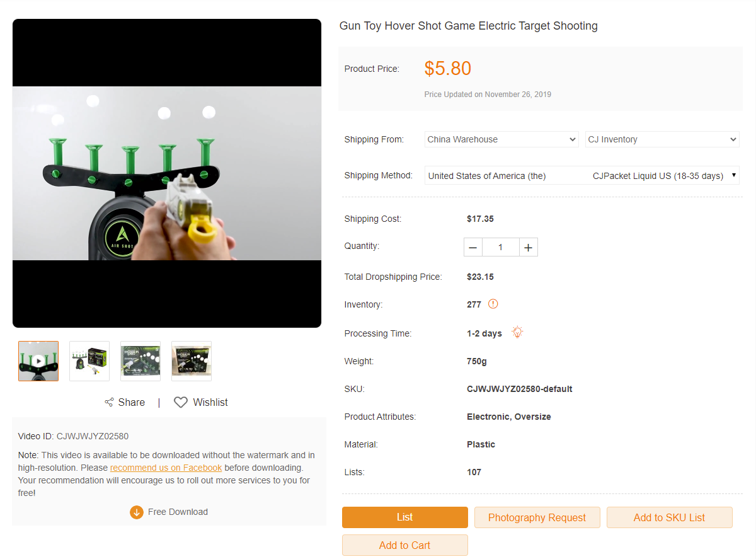The width and height of the screenshot is (756, 559).
Task: Expand the CJ Inventory dropdown
Action: [662, 139]
